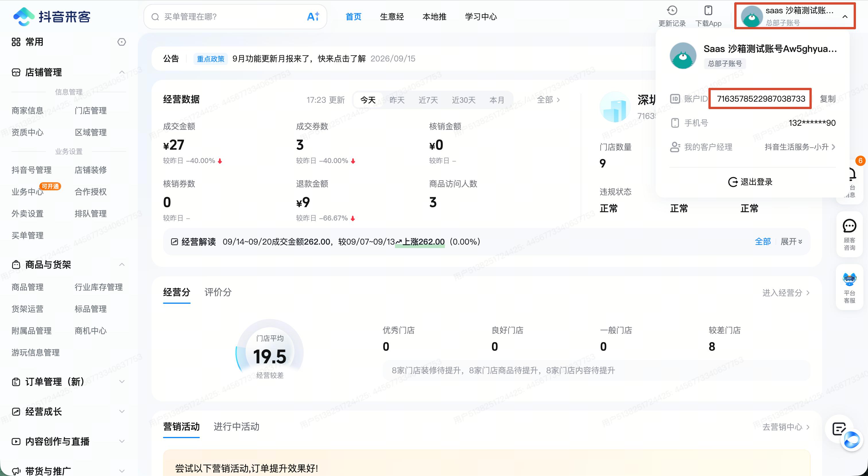Open 业务中心 in sidebar

click(x=28, y=192)
